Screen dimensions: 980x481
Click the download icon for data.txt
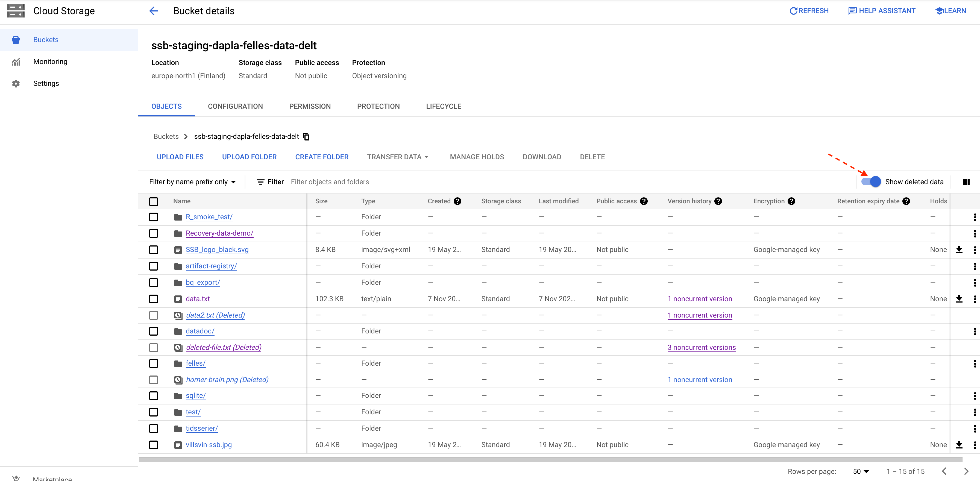[960, 299]
